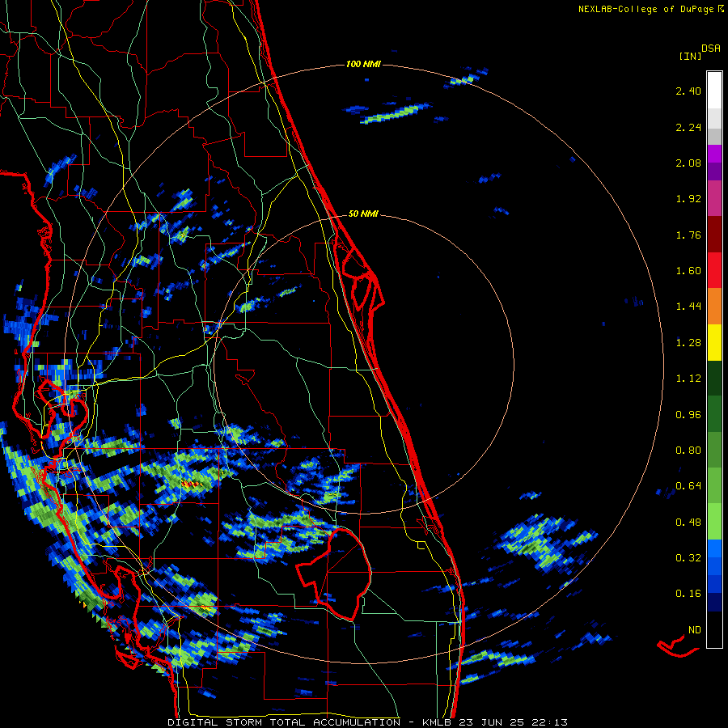Click the 2.40 legend value
The height and width of the screenshot is (728, 728).
(x=688, y=91)
